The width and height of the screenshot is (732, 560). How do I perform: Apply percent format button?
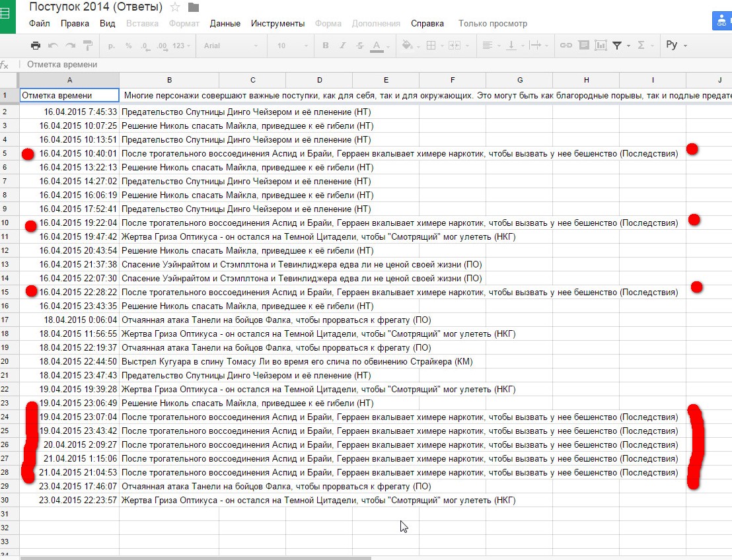(128, 46)
